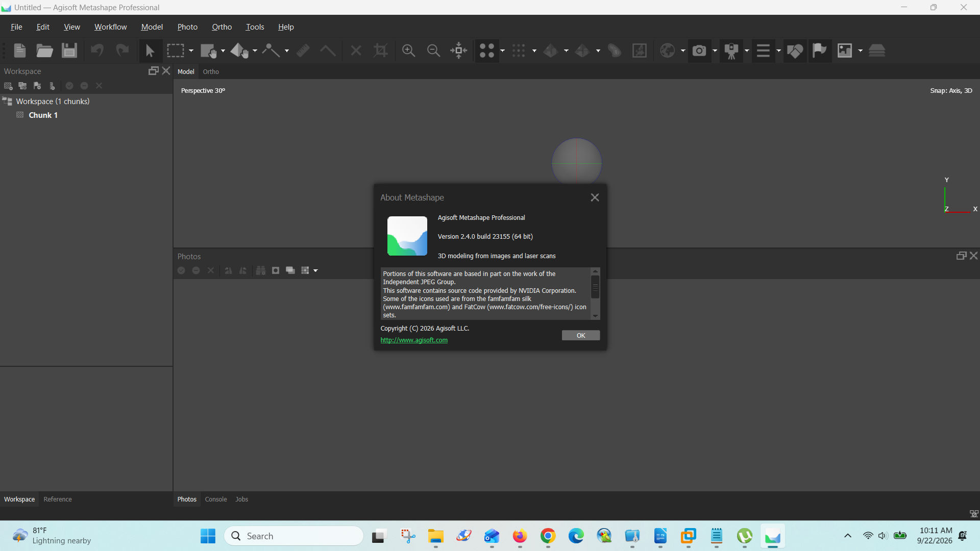Screen dimensions: 980x551
Task: Open the File menu
Action: tap(16, 27)
